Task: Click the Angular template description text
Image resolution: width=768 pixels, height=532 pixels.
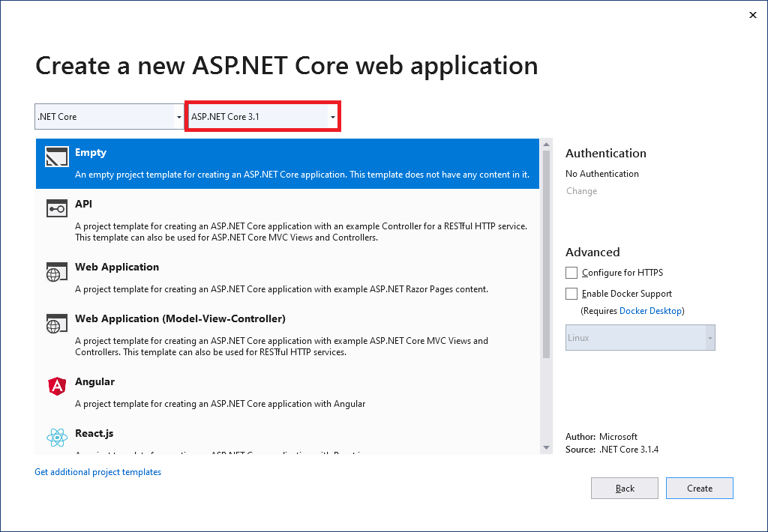Action: 220,404
